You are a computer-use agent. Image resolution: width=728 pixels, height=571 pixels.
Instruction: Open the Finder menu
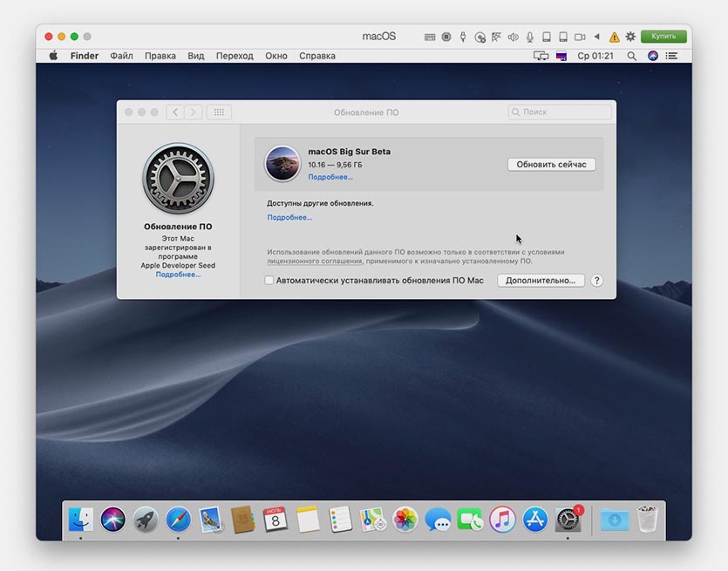coord(85,56)
